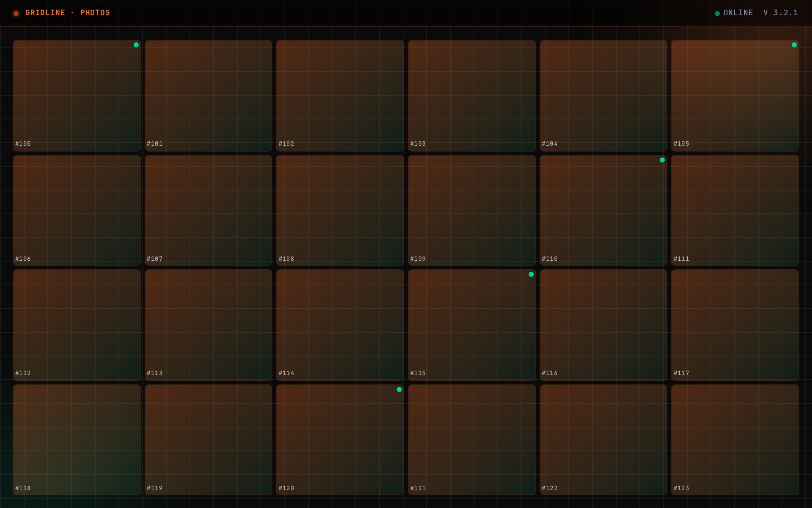The height and width of the screenshot is (508, 812).
Task: Open photo thumbnail #109
Action: coord(472,210)
